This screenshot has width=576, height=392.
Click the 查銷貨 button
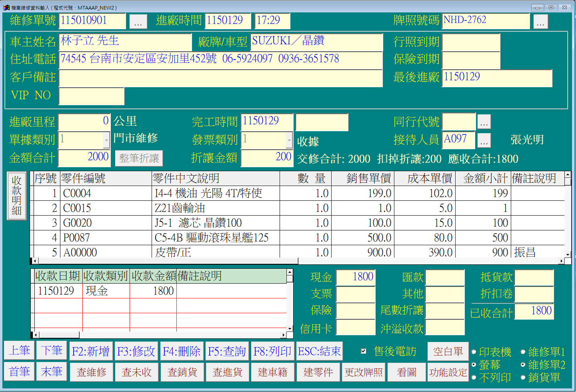point(182,372)
